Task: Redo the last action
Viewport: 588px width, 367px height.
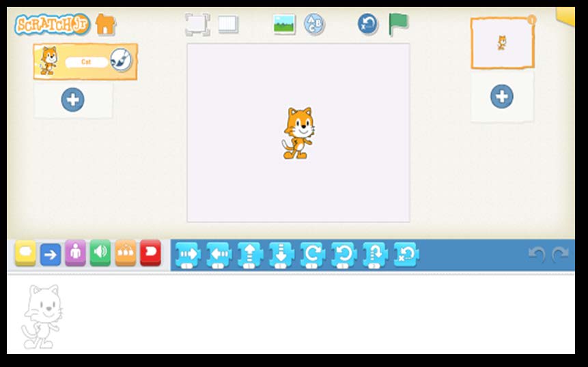Action: click(560, 254)
